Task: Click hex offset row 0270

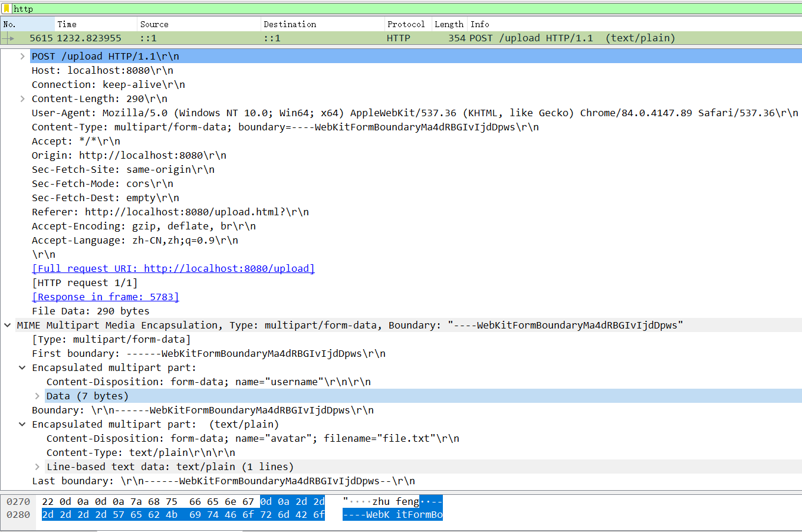Action: [18, 502]
